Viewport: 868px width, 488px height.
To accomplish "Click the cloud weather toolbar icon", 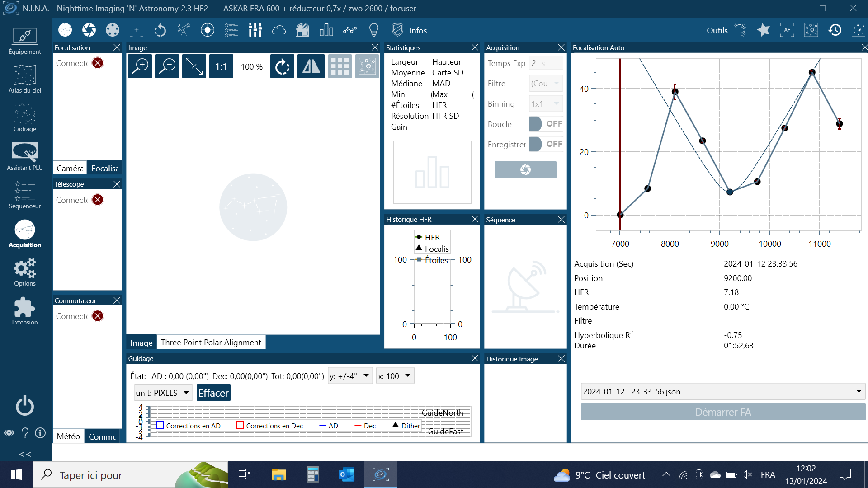I will 279,30.
